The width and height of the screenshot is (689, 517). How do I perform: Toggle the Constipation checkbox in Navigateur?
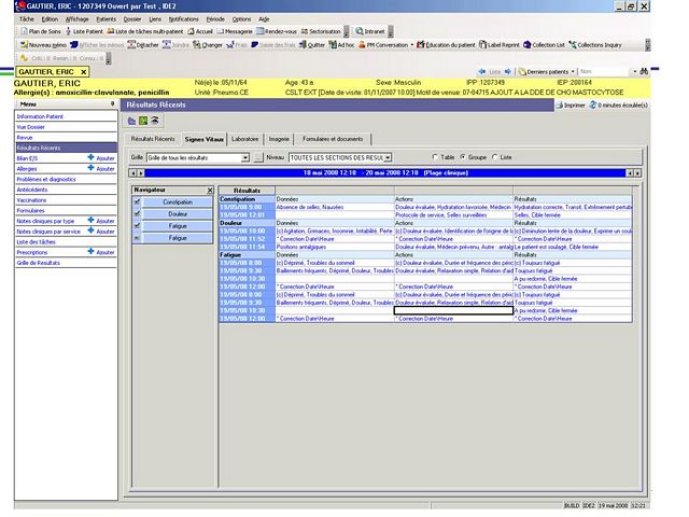pyautogui.click(x=137, y=202)
